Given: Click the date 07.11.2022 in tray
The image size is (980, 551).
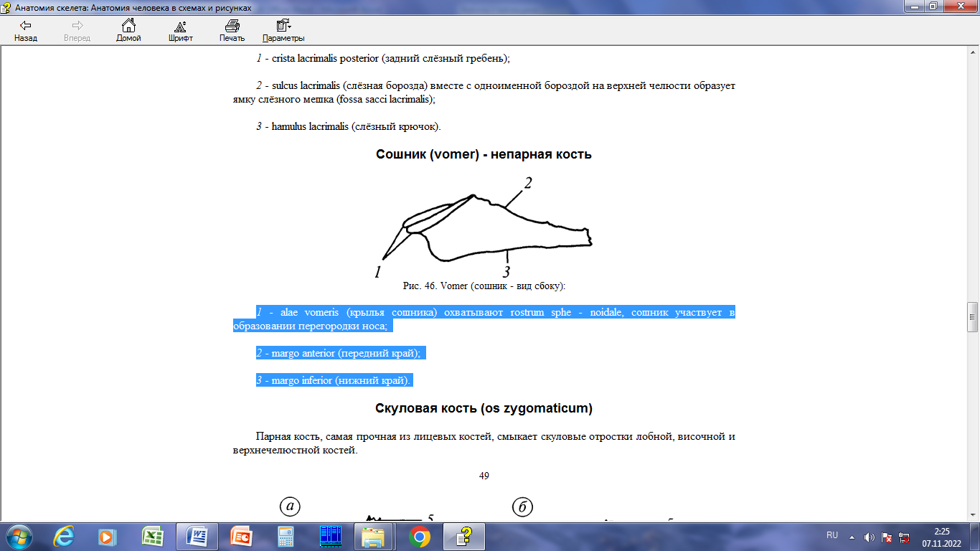Looking at the screenshot, I should (x=943, y=543).
